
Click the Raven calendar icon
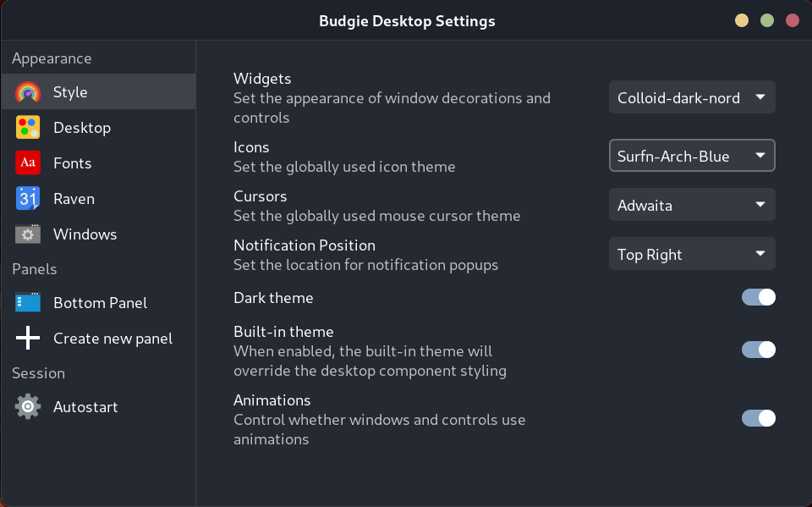pos(28,199)
